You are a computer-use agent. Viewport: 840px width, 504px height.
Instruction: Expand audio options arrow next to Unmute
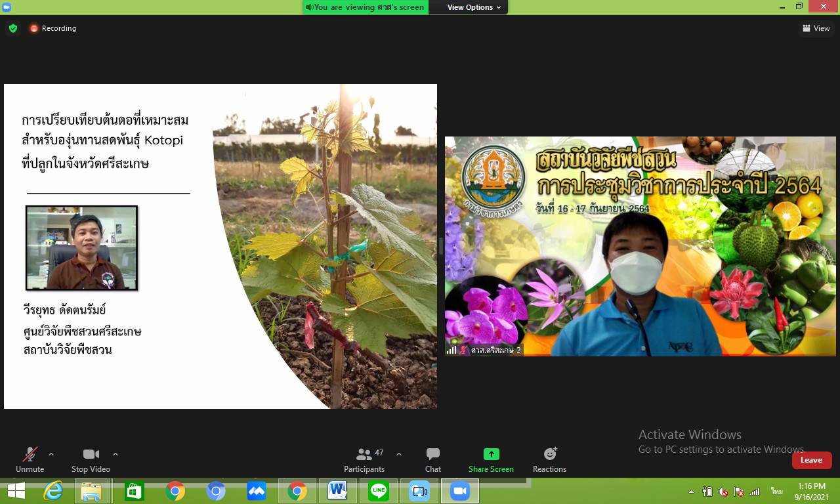coord(51,454)
